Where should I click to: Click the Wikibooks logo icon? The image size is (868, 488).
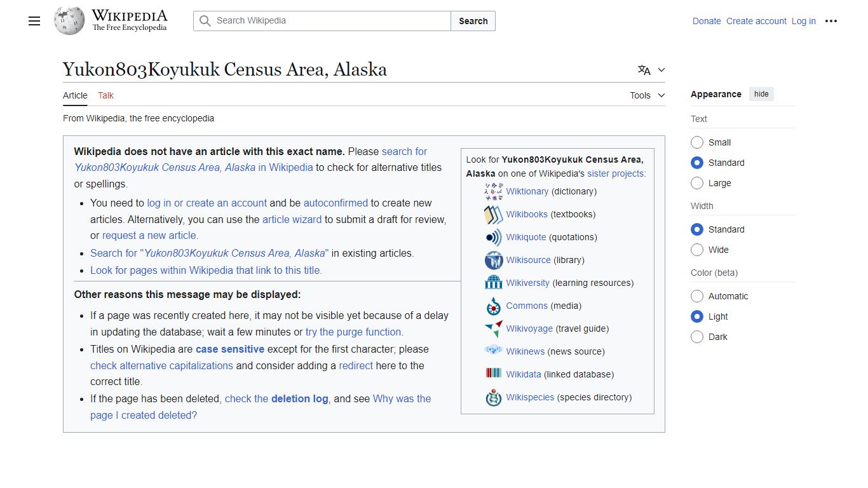click(493, 214)
